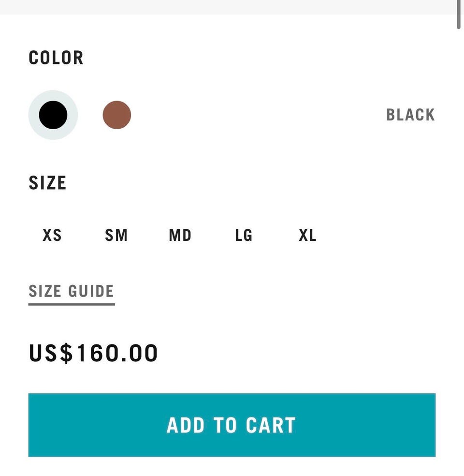464x476 pixels.
Task: Click the SIZE section heading
Action: 47,183
